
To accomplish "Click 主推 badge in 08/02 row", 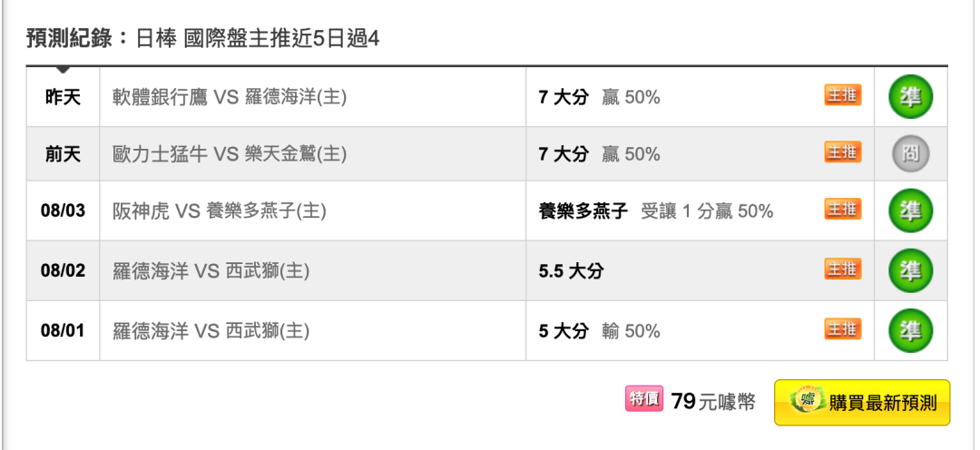I will point(842,269).
